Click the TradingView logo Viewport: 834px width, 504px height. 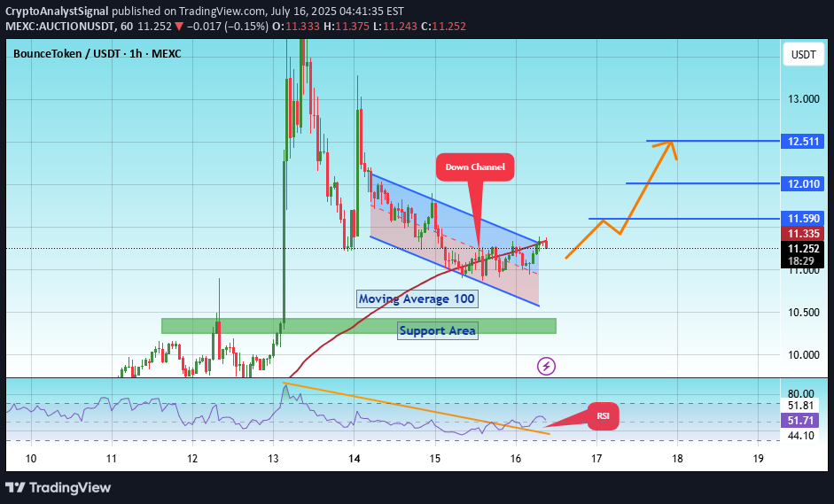click(x=58, y=487)
